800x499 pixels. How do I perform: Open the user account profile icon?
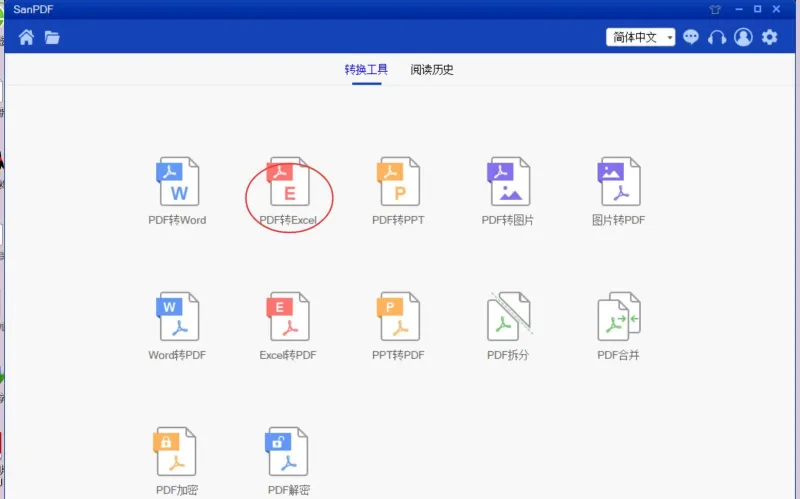pos(743,37)
